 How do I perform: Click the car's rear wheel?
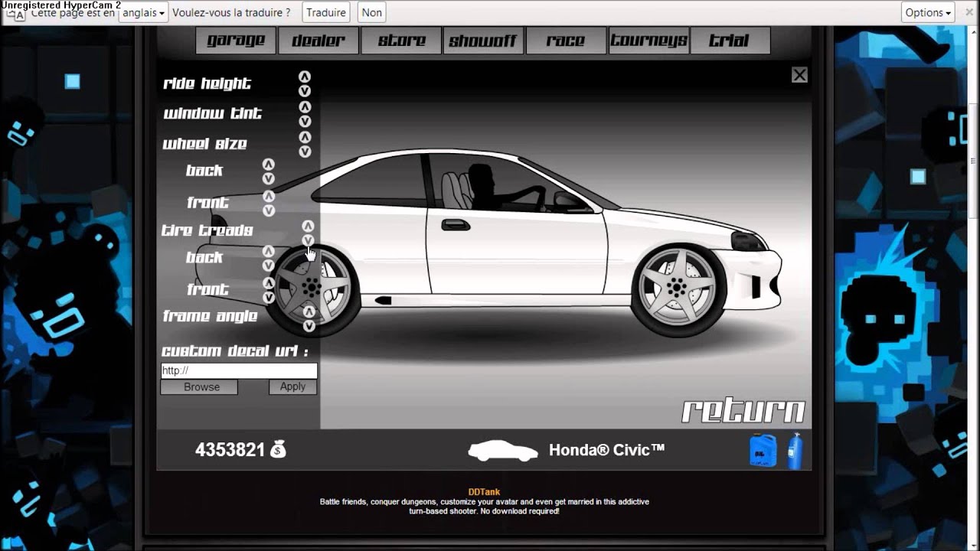[x=312, y=289]
